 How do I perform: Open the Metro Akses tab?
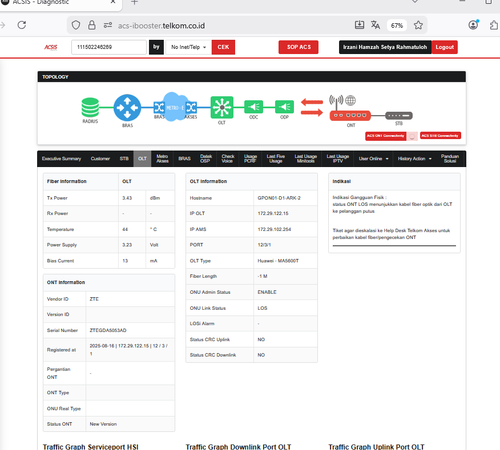(x=162, y=159)
